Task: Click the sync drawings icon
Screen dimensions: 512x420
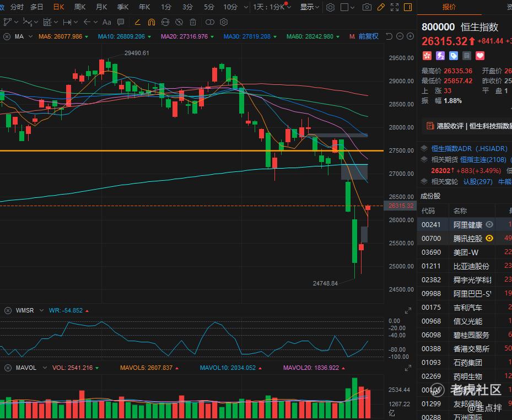Action: pyautogui.click(x=165, y=22)
